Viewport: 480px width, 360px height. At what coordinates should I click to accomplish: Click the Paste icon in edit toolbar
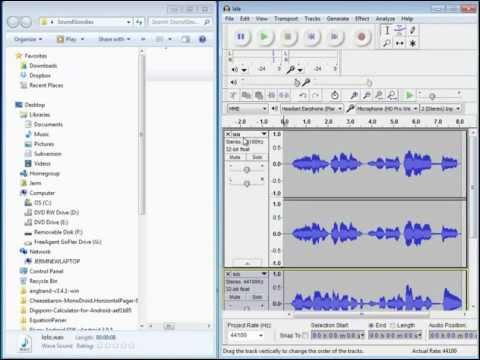coord(259,96)
